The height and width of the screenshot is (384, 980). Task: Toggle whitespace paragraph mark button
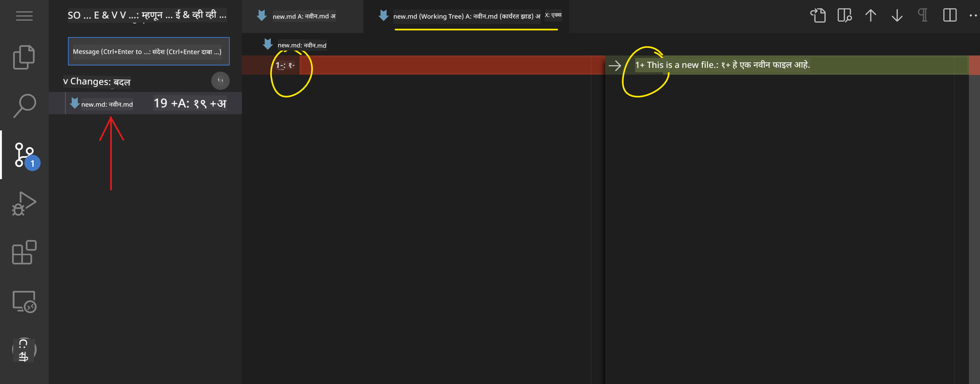click(923, 16)
